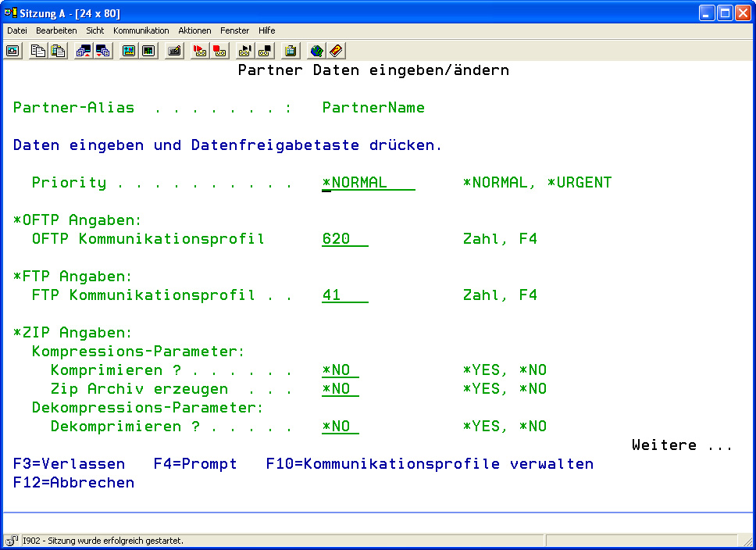
Task: Open the Kommunikation menu
Action: click(x=141, y=30)
